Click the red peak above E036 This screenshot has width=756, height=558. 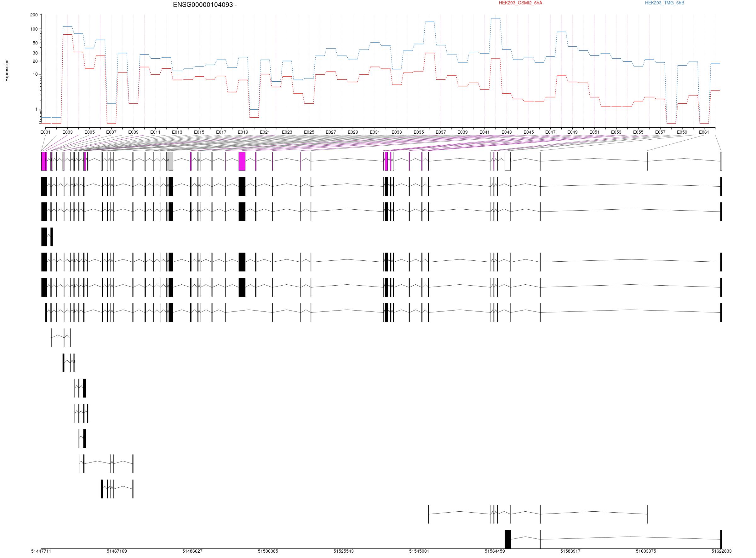point(430,53)
